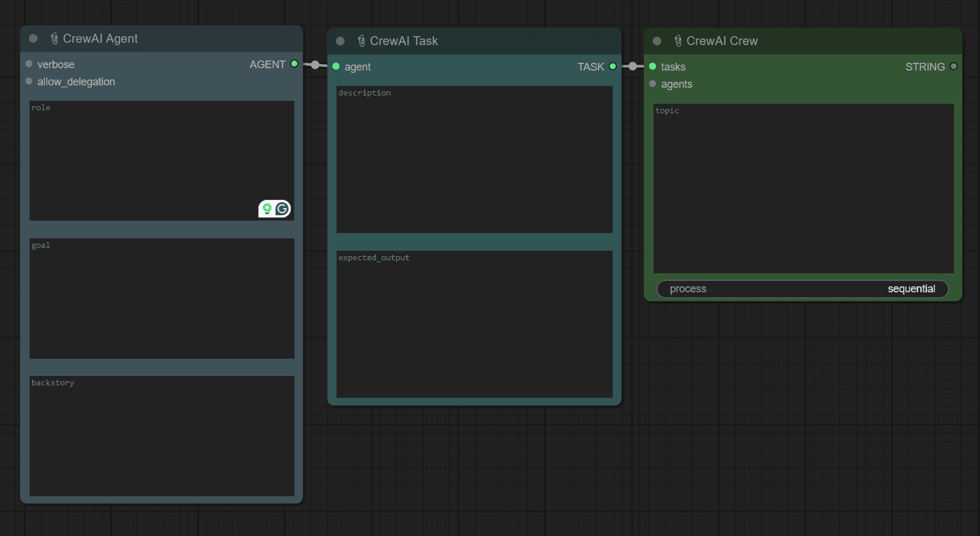Image resolution: width=980 pixels, height=536 pixels.
Task: Click the agents input socket on Crew node
Action: click(x=652, y=84)
